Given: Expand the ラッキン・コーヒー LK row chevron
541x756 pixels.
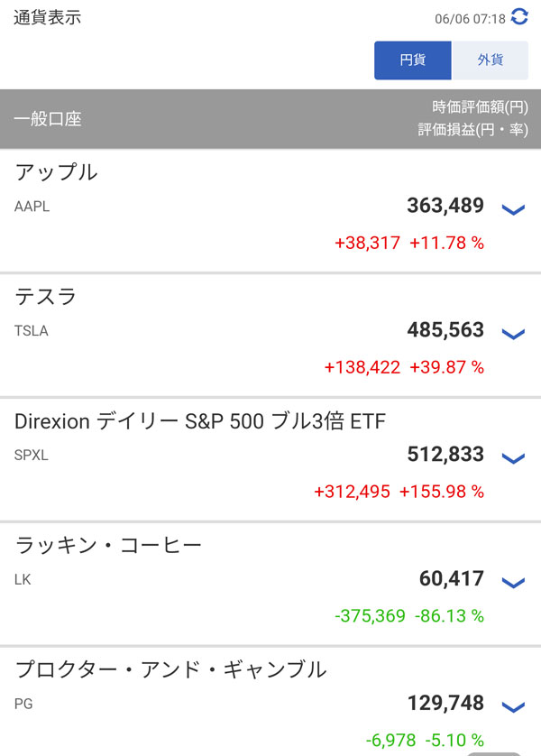Looking at the screenshot, I should (x=512, y=583).
